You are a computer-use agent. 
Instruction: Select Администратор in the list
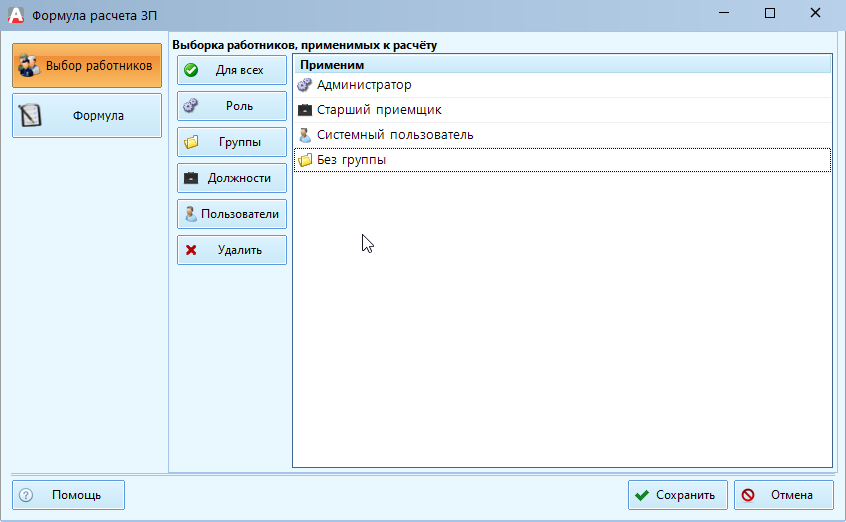click(364, 85)
